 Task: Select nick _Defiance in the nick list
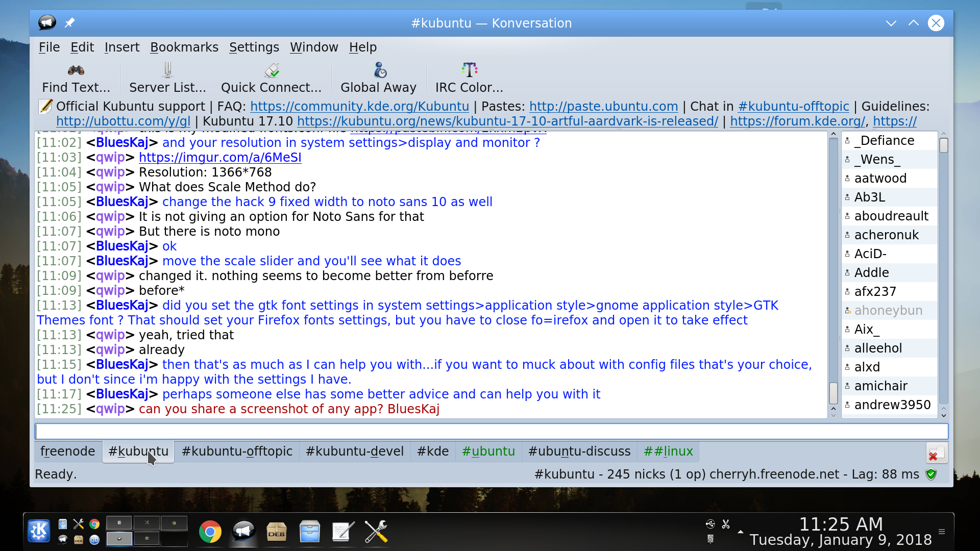[889, 140]
